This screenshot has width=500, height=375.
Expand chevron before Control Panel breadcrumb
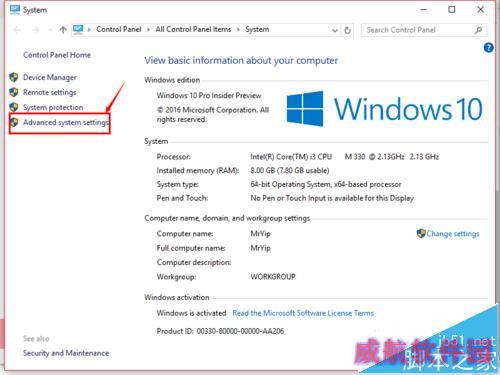point(89,30)
